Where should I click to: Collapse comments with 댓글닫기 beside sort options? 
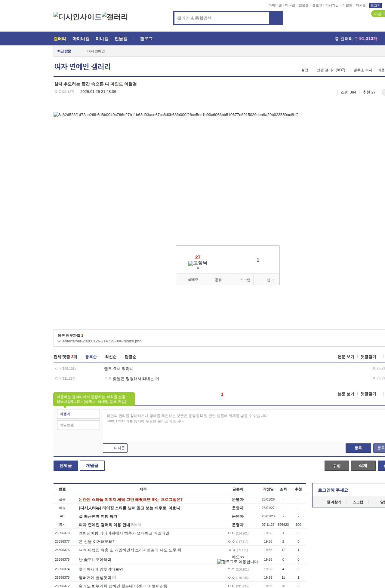click(x=368, y=357)
